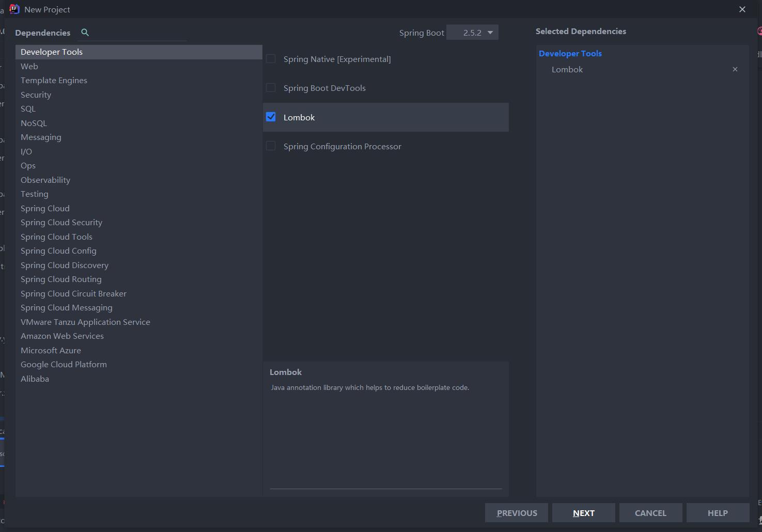Image resolution: width=762 pixels, height=532 pixels.
Task: Check Spring Boot DevTools dependency
Action: click(271, 88)
